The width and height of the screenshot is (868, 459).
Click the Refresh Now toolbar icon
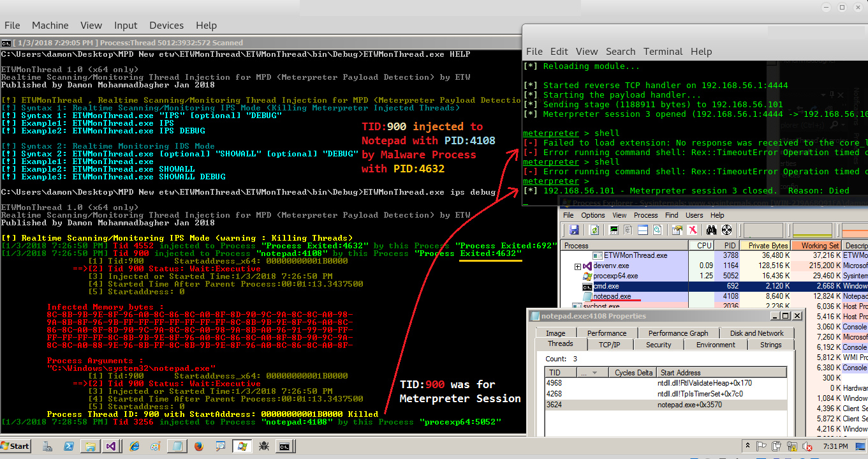(594, 230)
